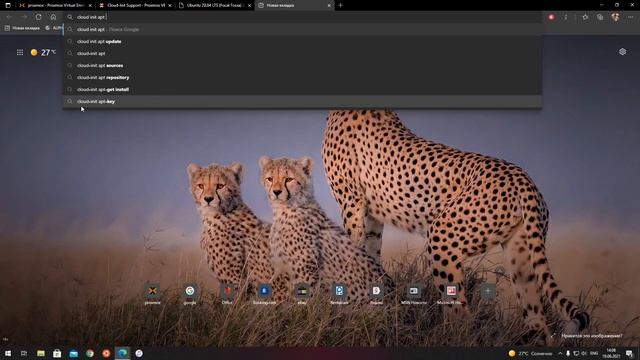The image size is (640, 360).
Task: Reload the page with the refresh icon
Action: pos(38,17)
